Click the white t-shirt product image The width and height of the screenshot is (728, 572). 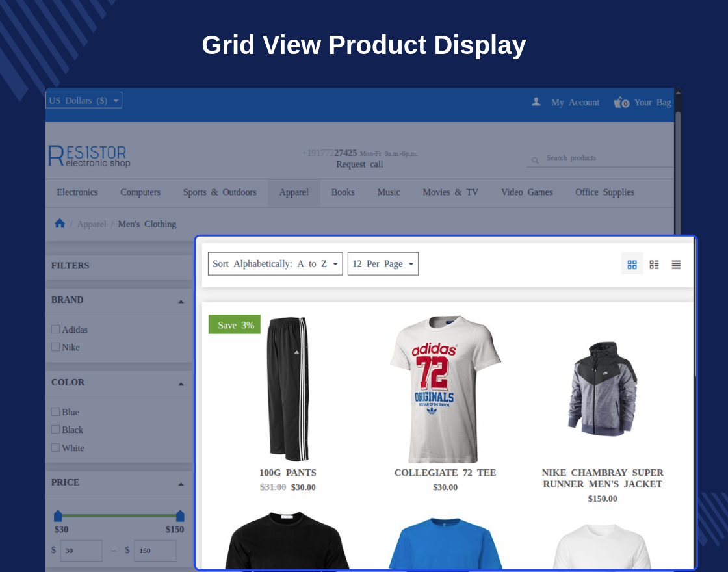602,546
